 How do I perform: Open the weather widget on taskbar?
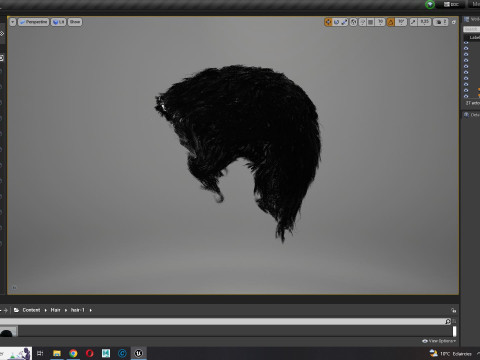(x=451, y=354)
